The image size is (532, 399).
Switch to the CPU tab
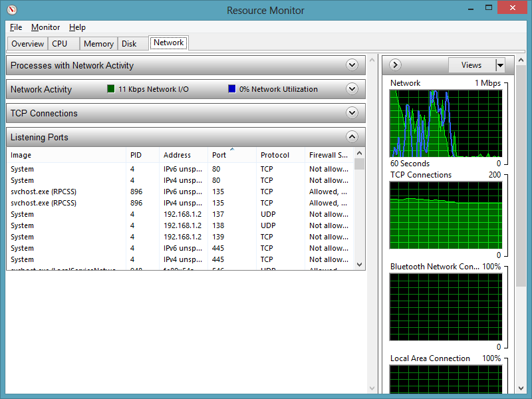(x=60, y=44)
